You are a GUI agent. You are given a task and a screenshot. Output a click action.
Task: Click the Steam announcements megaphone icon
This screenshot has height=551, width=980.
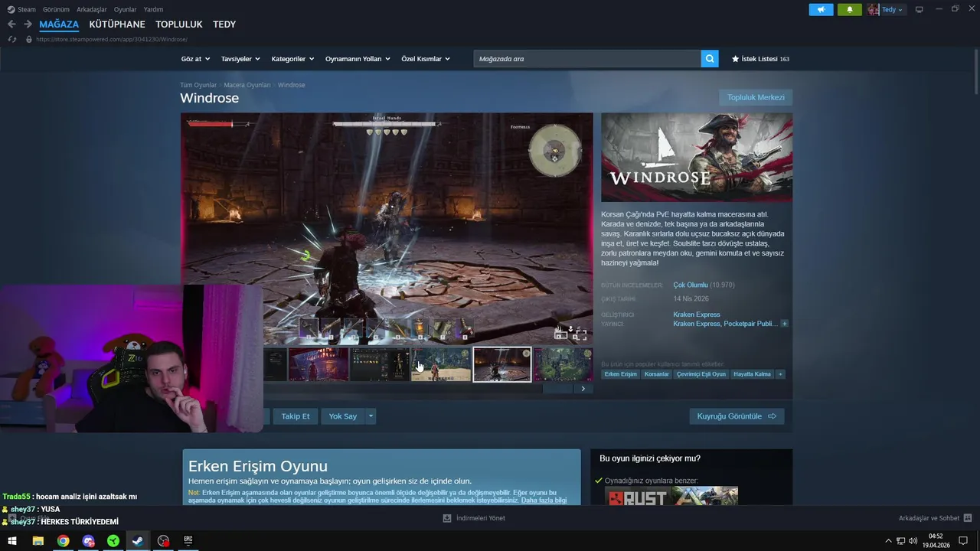click(x=821, y=10)
